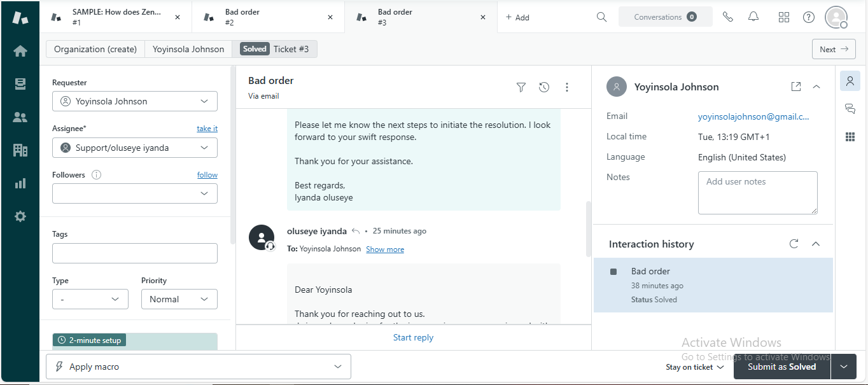Click the notifications bell icon
The image size is (868, 385).
pyautogui.click(x=753, y=17)
